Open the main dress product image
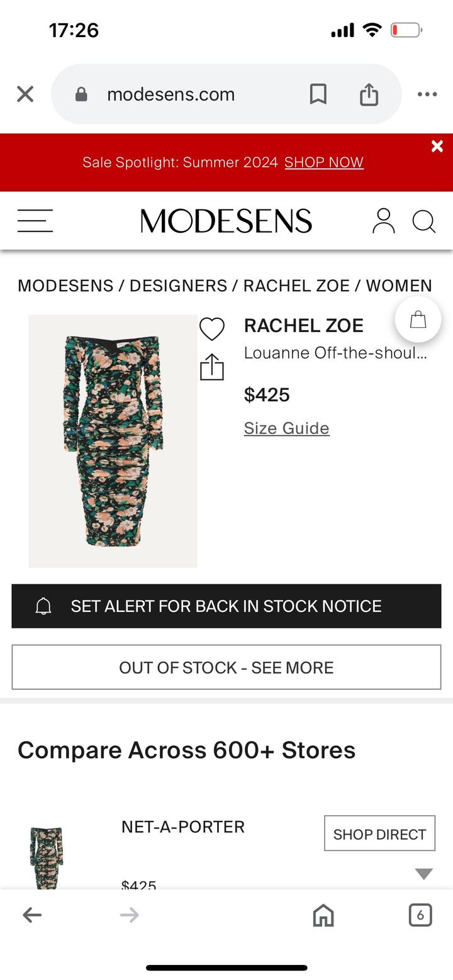 point(113,440)
